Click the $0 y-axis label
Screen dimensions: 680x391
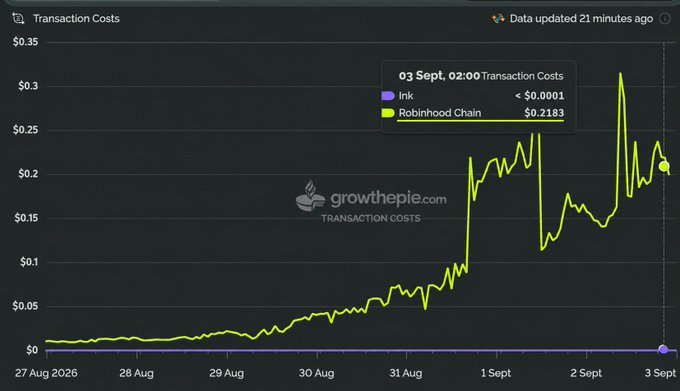click(32, 350)
